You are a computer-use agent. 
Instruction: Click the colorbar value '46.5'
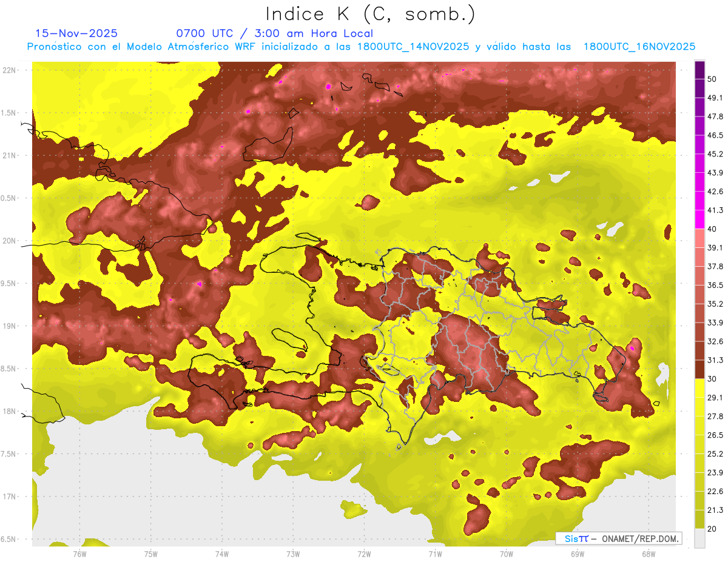[715, 135]
